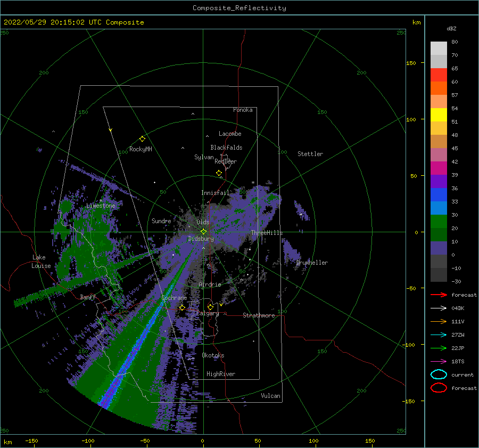Click the red forecast arrow in legend

tap(439, 295)
